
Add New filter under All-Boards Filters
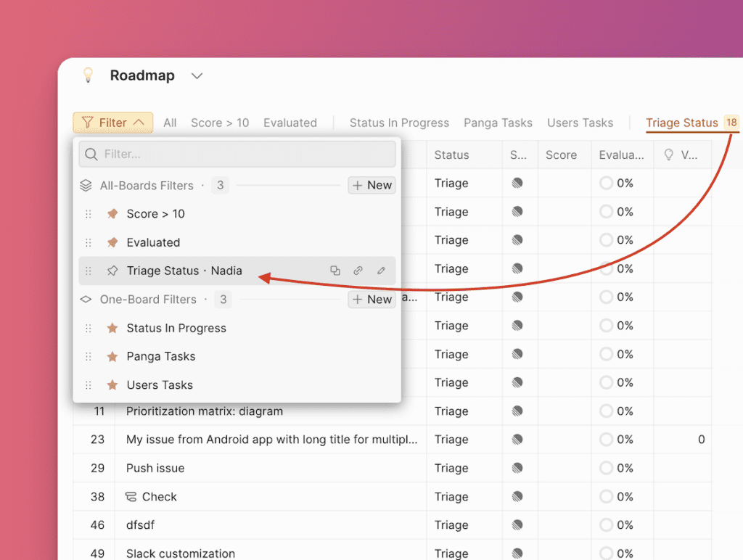point(371,185)
